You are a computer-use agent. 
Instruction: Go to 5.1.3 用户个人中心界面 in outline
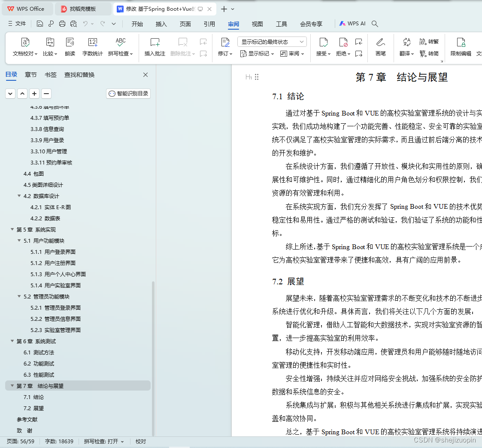[x=58, y=274]
